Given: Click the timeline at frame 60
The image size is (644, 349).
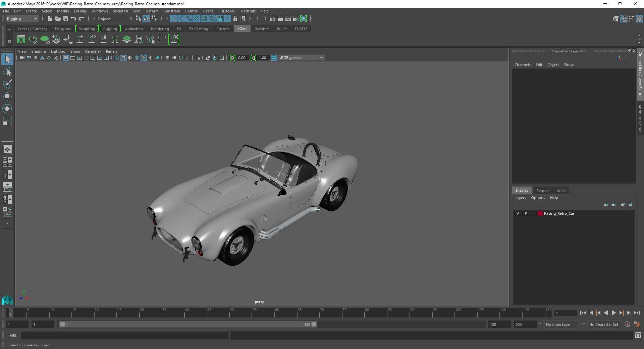Looking at the screenshot, I should [277, 313].
